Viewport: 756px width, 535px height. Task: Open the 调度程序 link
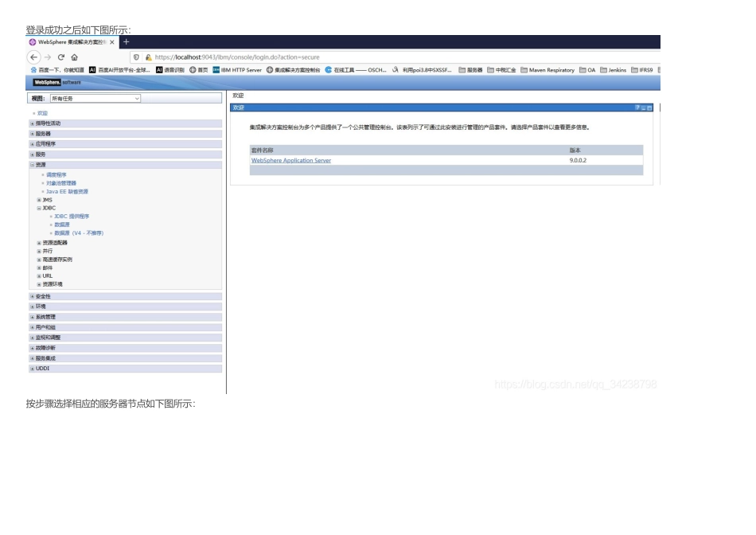click(x=56, y=174)
